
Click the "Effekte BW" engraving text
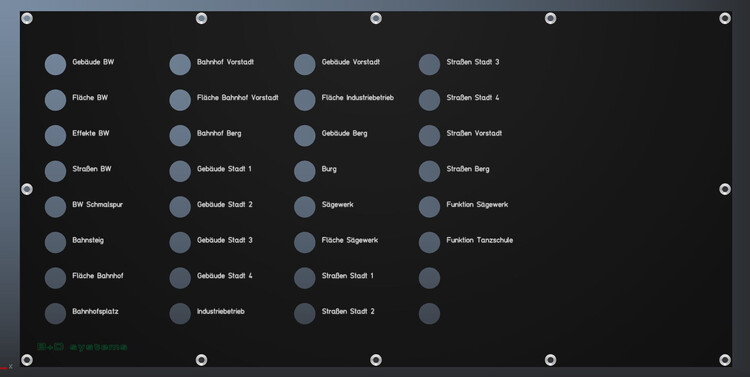pyautogui.click(x=91, y=133)
